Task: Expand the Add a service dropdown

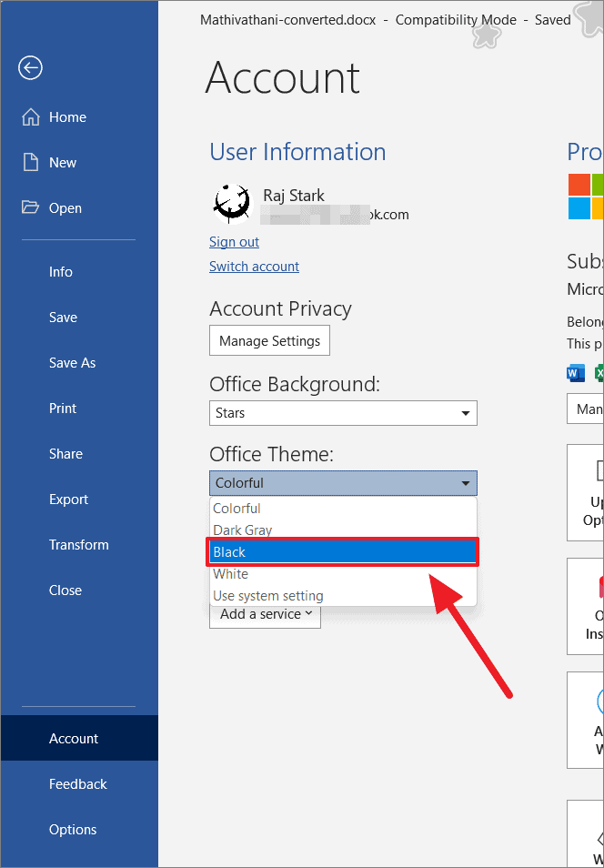Action: click(x=265, y=614)
